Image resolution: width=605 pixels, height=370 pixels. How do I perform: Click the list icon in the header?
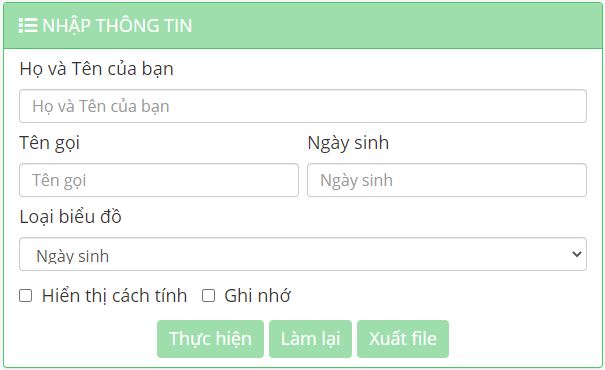[28, 25]
